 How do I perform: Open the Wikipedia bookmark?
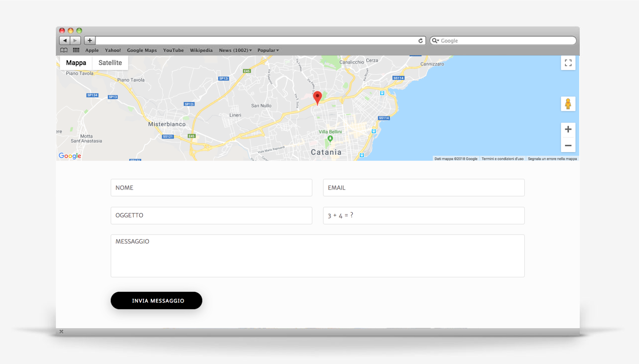pyautogui.click(x=201, y=50)
